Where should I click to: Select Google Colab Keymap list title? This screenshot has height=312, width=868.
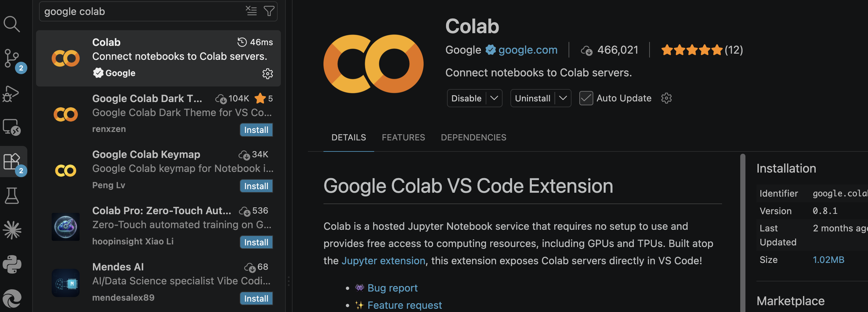pyautogui.click(x=146, y=154)
